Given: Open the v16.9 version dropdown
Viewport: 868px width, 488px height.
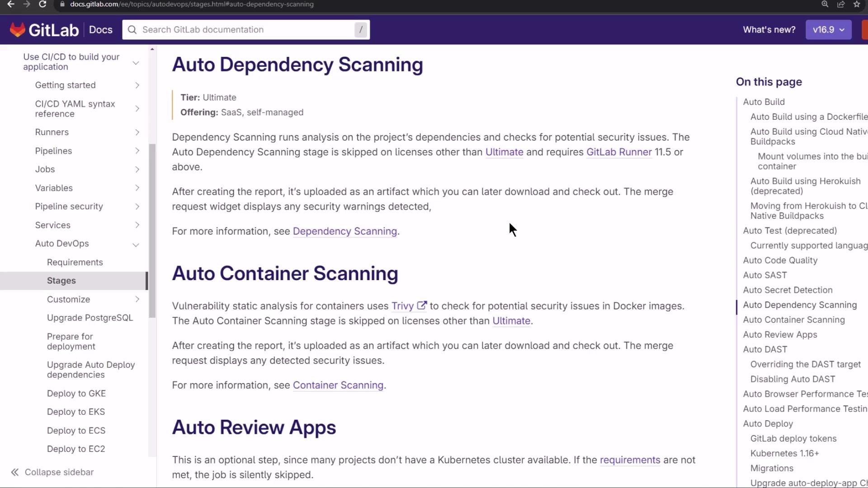Looking at the screenshot, I should pos(828,30).
